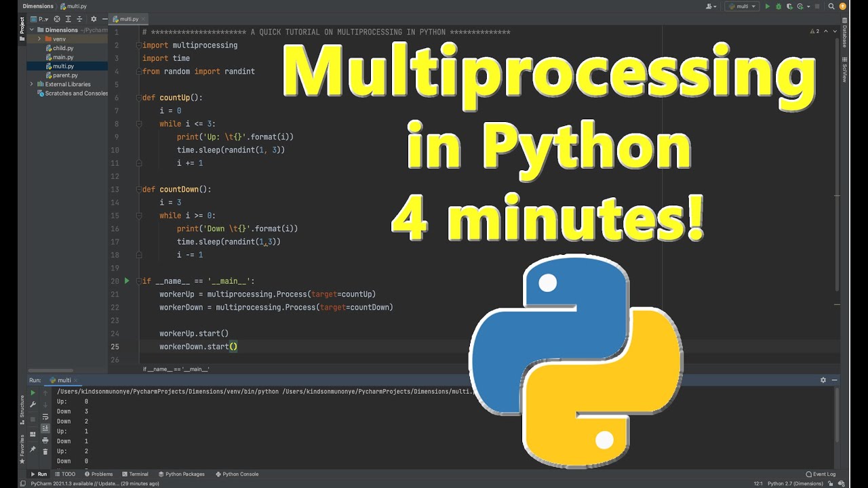Click the run gutter arrow beside line 20

click(127, 281)
